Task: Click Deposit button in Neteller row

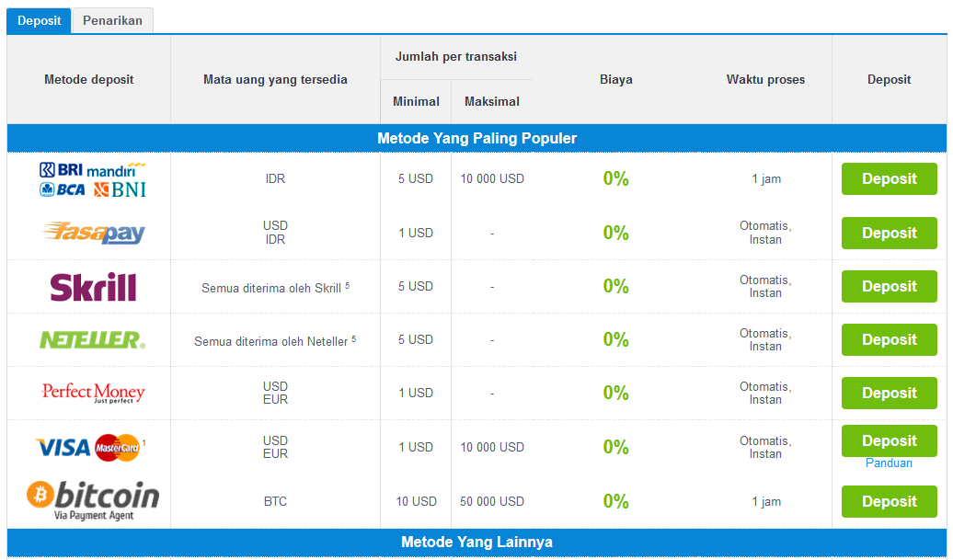Action: pyautogui.click(x=890, y=339)
